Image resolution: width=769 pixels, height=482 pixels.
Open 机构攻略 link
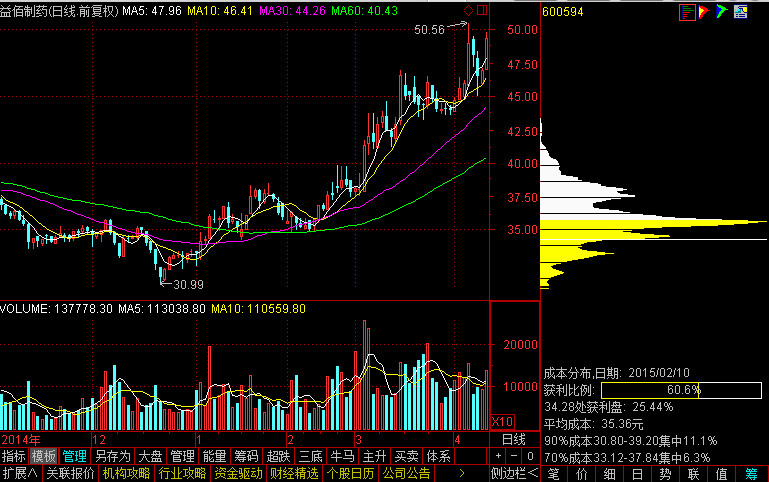(x=126, y=472)
